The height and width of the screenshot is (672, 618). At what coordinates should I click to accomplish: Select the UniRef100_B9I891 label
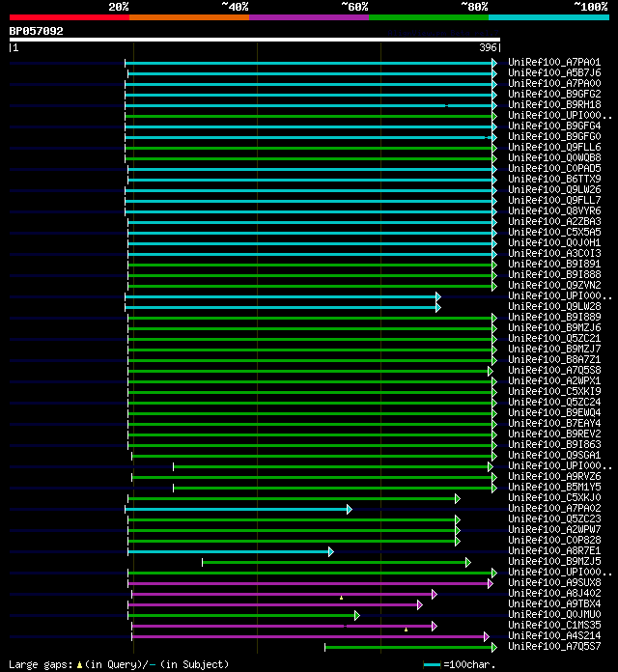coord(554,264)
